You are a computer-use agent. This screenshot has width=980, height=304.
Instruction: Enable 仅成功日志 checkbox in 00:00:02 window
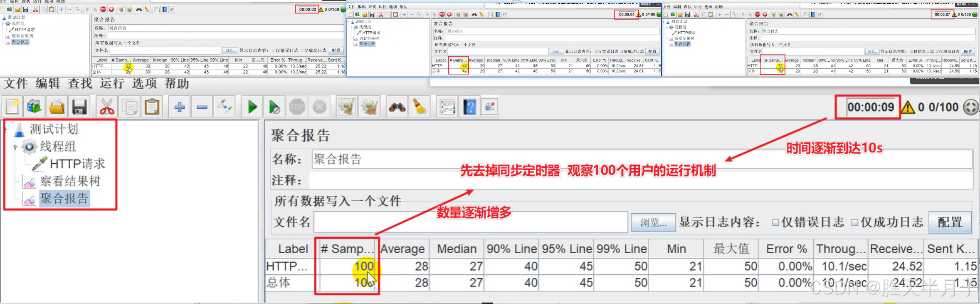tap(302, 50)
